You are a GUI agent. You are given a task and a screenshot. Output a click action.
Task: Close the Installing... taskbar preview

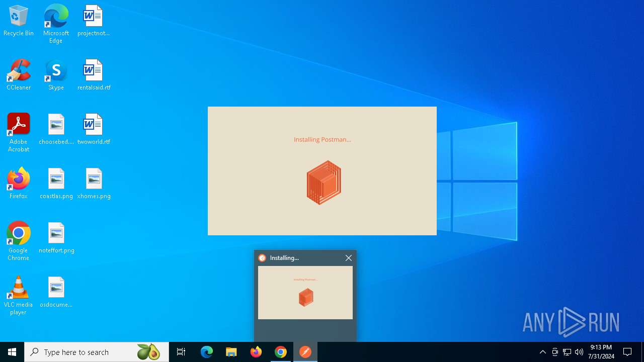tap(349, 258)
